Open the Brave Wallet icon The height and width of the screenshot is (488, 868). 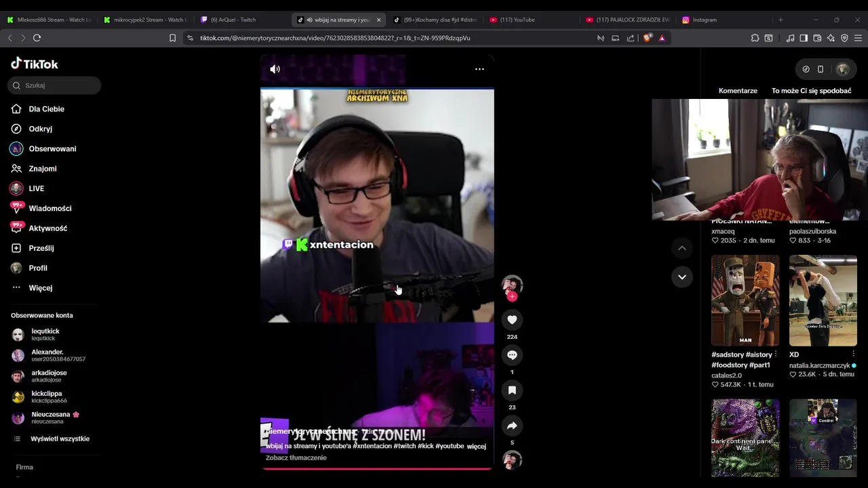pyautogui.click(x=817, y=38)
